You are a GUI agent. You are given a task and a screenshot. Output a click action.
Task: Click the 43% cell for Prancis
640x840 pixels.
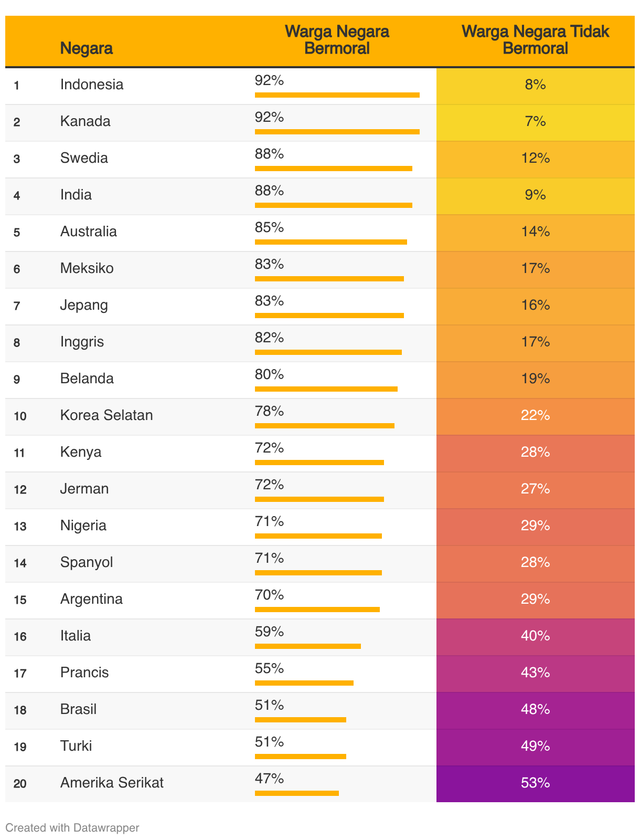[535, 673]
